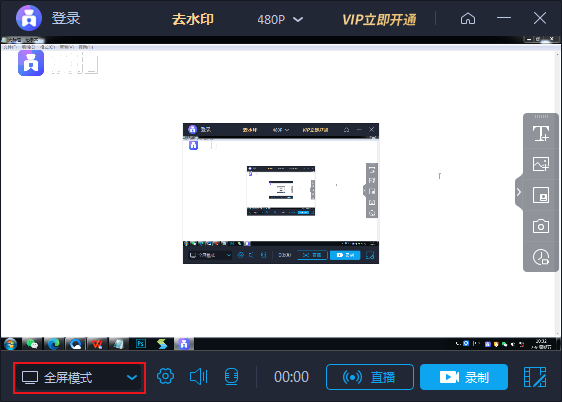Open the picture-in-picture camera overlay tool
Viewport: 562px width, 402px height.
click(x=540, y=195)
